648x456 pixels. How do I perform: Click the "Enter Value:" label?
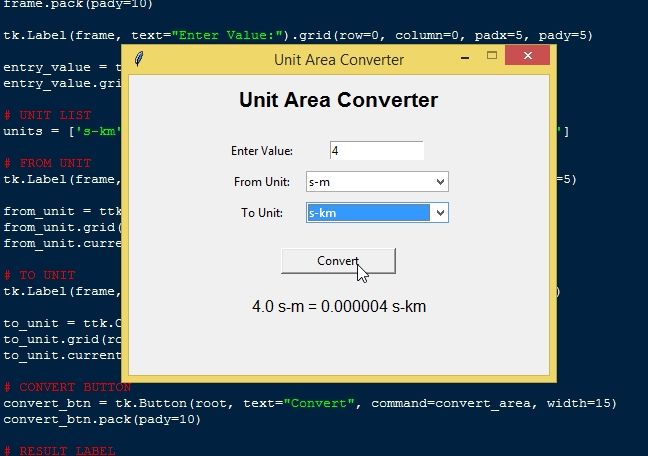tap(261, 151)
